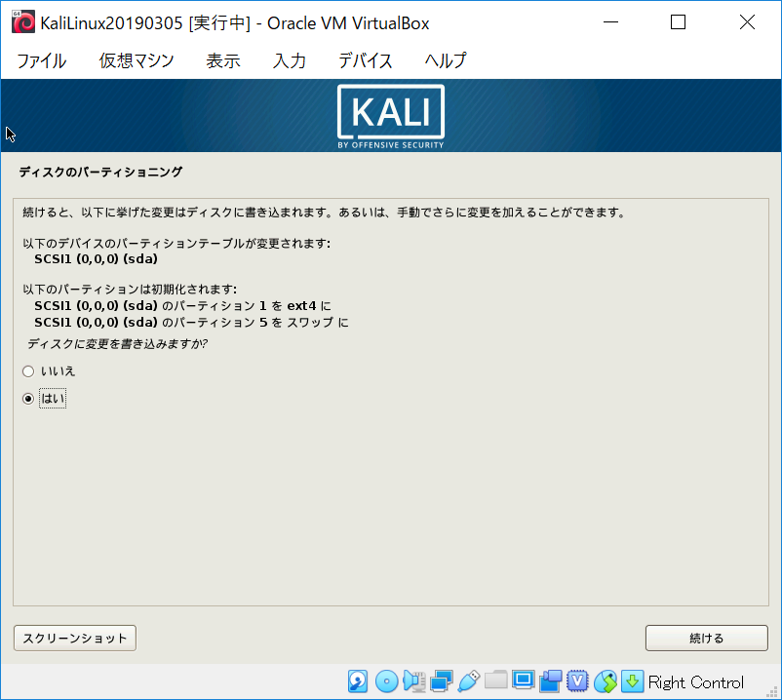Click the KALI logo banner
Image resolution: width=782 pixels, height=700 pixels.
(x=391, y=116)
